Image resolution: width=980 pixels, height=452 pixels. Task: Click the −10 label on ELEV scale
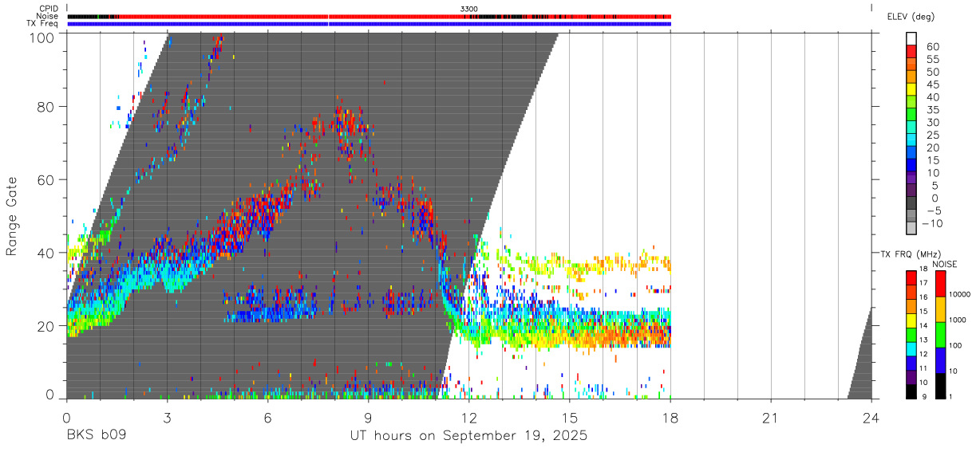coord(934,223)
